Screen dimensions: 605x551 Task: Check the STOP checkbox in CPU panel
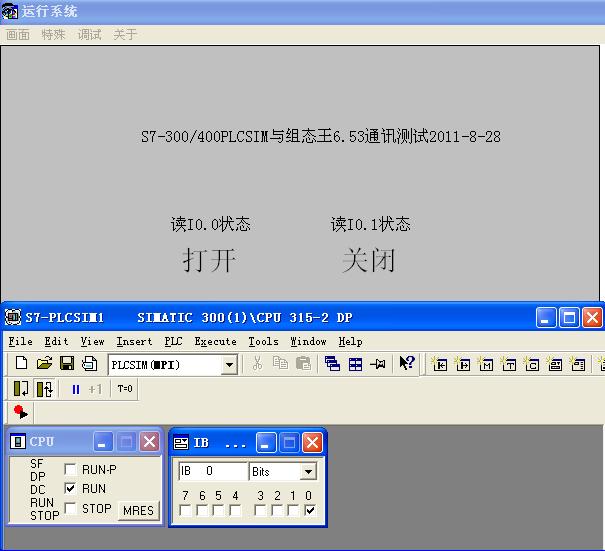(x=70, y=508)
